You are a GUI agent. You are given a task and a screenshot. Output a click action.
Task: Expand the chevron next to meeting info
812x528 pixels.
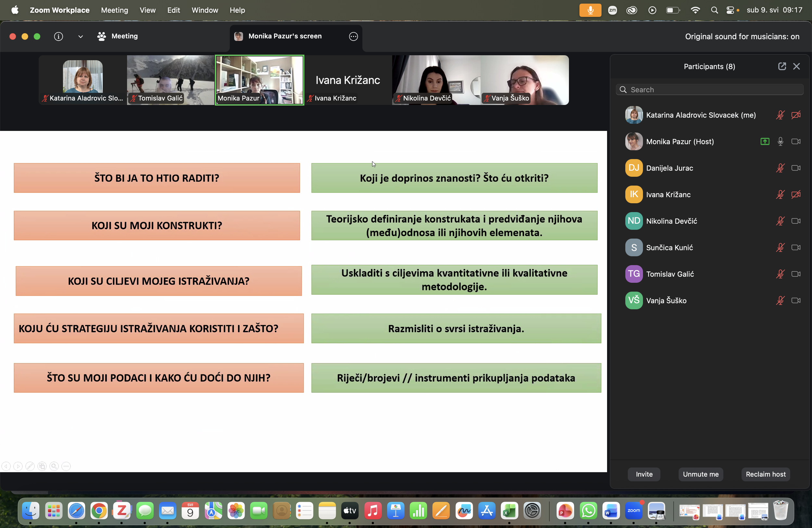point(81,36)
